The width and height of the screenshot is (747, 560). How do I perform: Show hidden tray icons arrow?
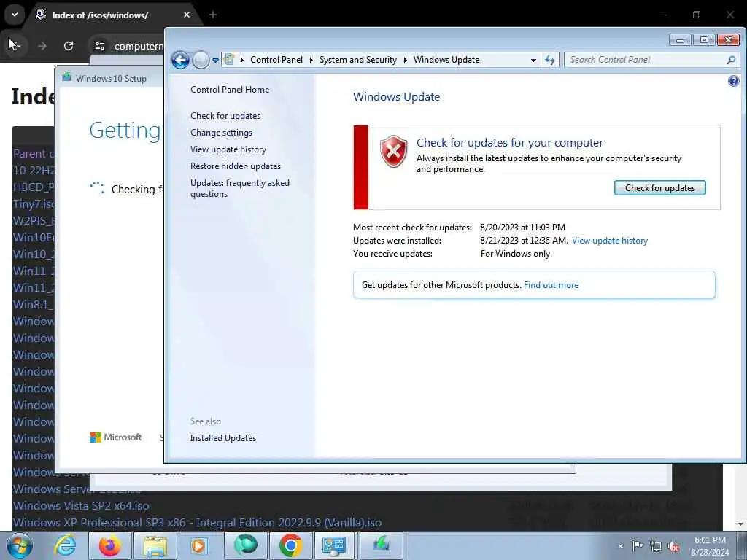[x=620, y=546]
